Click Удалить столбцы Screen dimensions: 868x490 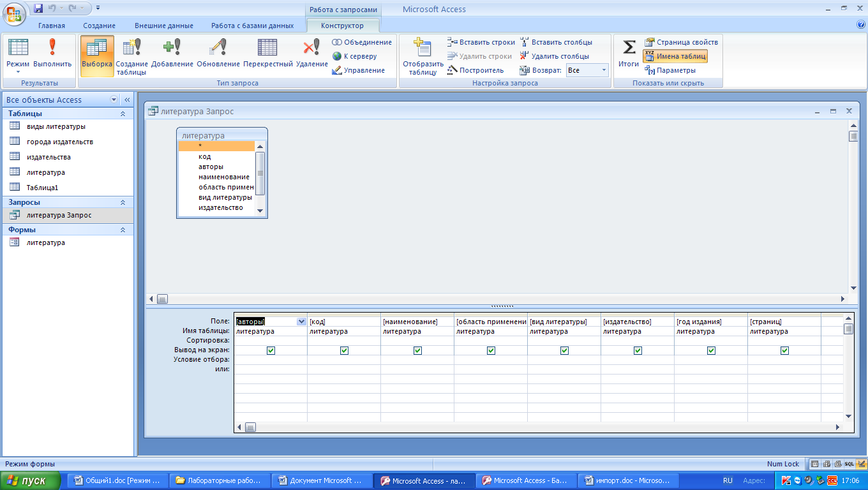coord(554,56)
